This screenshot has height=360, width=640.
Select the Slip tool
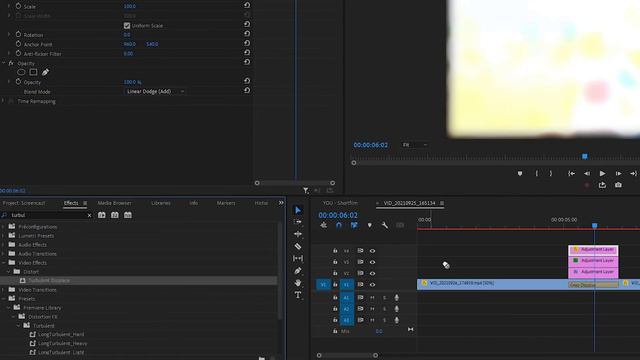298,258
